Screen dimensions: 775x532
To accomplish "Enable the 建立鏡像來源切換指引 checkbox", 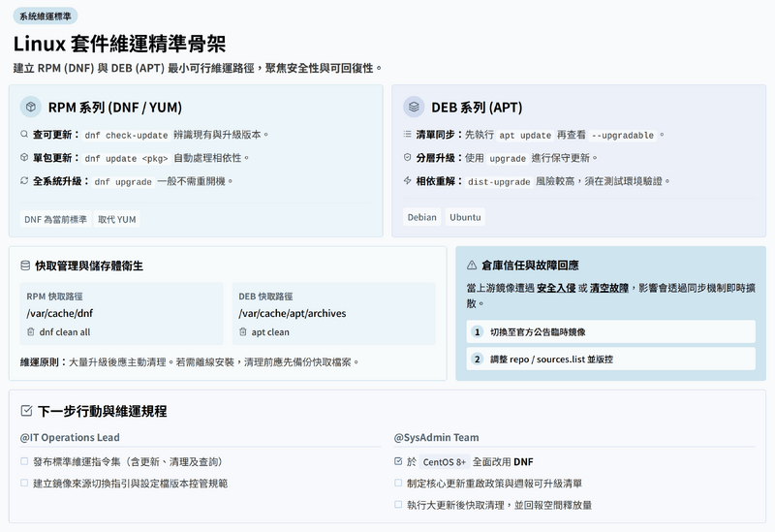I will pos(25,483).
